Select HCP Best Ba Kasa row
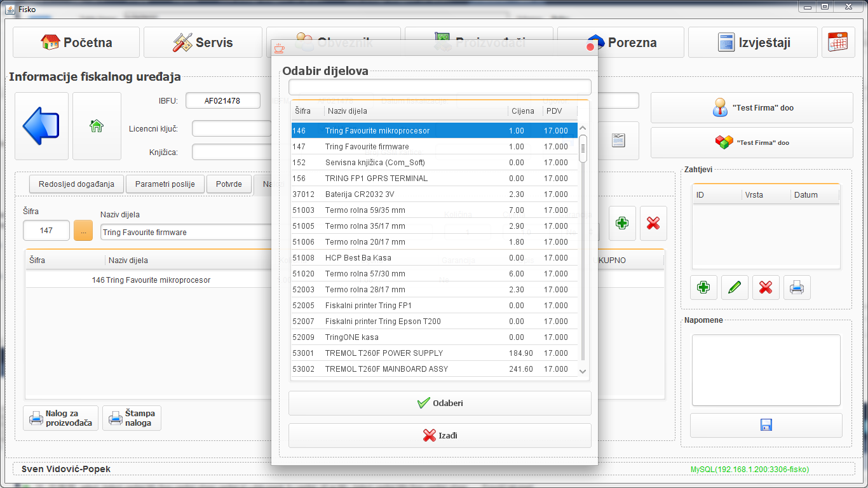 [434, 257]
